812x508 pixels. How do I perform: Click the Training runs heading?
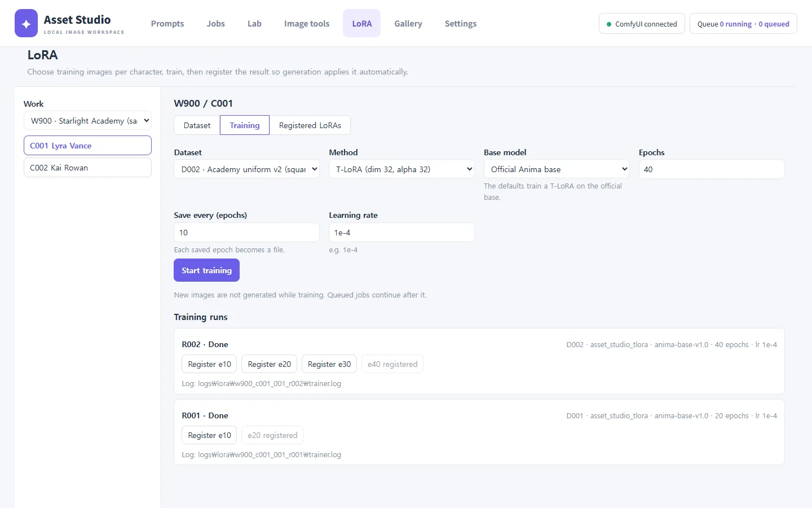point(201,317)
